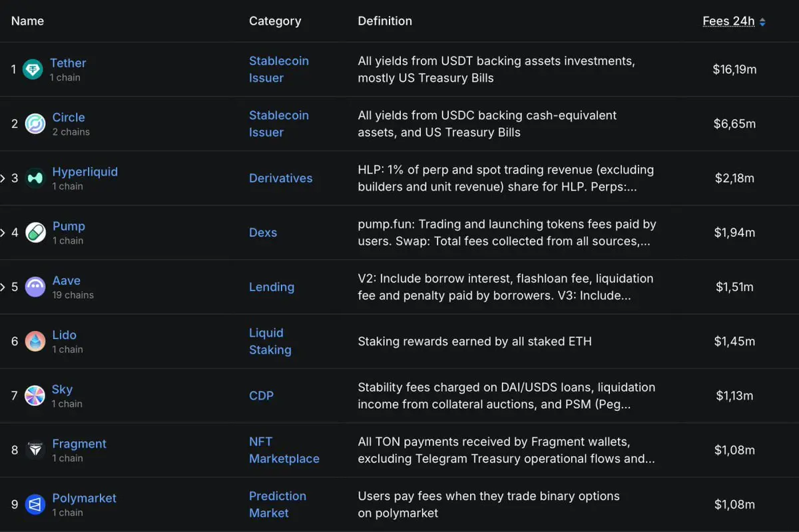Click the Category column header
This screenshot has height=532, width=799.
coord(274,21)
